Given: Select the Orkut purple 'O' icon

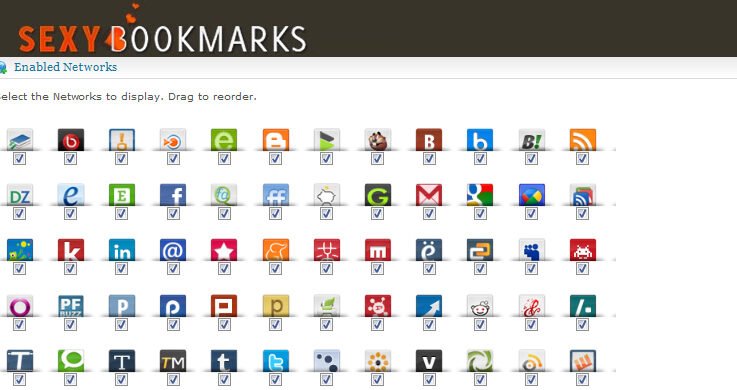Looking at the screenshot, I should pos(20,305).
